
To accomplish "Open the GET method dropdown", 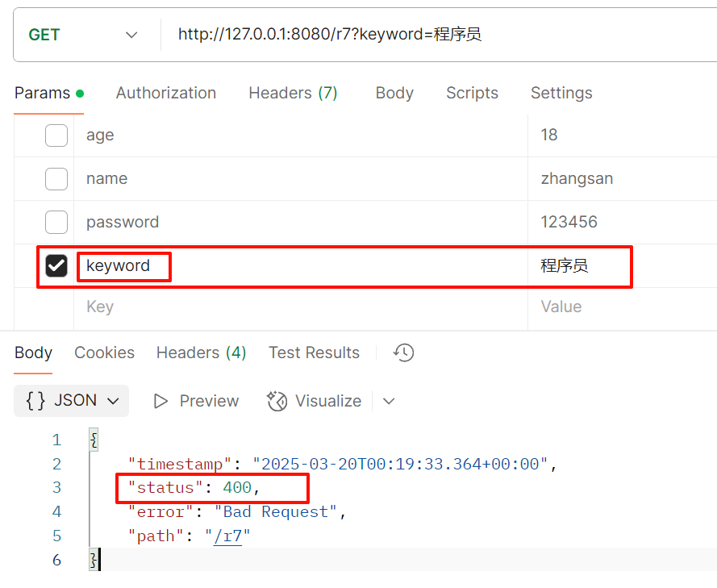I will click(x=83, y=35).
